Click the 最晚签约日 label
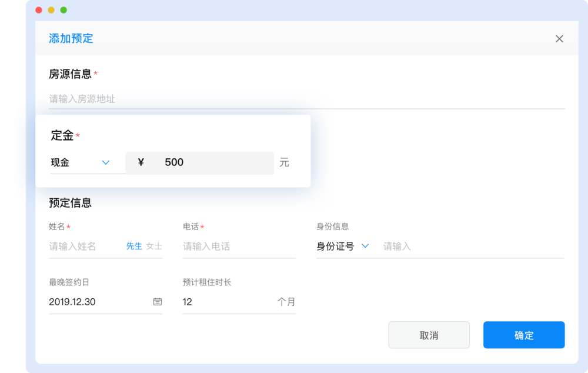 69,282
